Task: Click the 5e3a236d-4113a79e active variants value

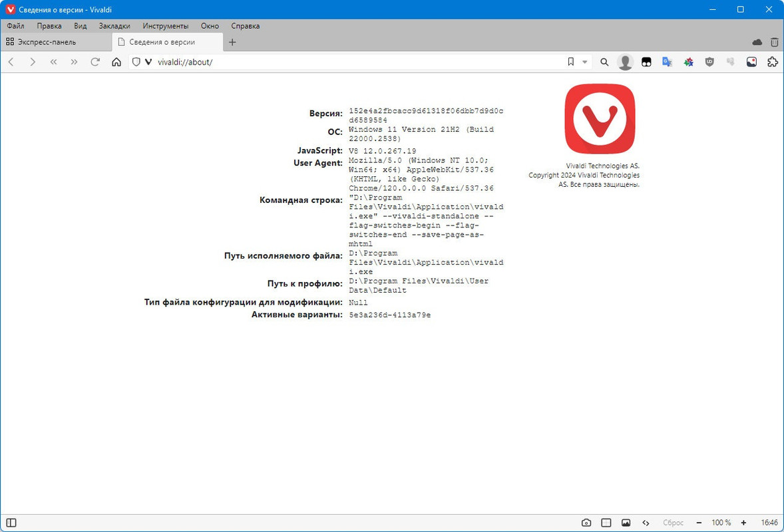Action: [x=390, y=315]
